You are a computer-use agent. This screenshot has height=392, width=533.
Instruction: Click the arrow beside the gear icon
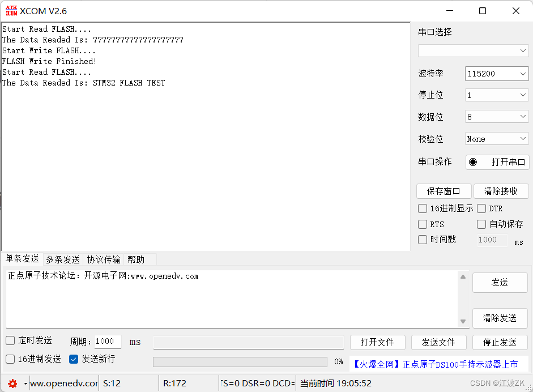click(x=24, y=384)
